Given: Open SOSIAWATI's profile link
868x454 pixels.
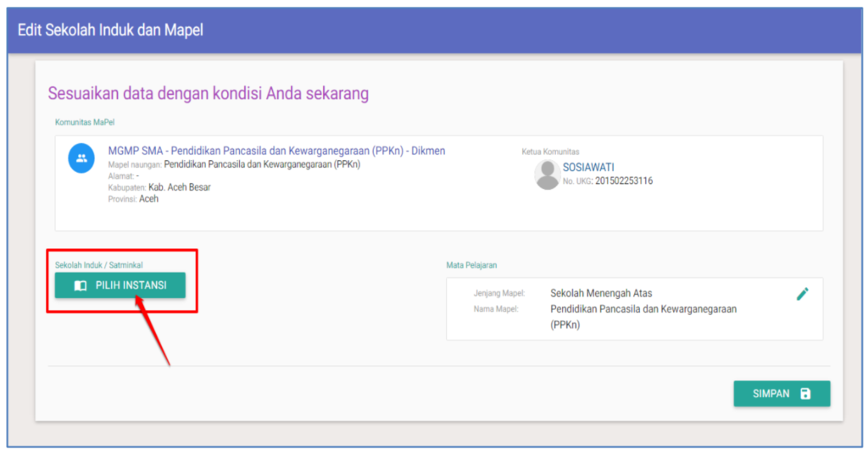Looking at the screenshot, I should (588, 167).
